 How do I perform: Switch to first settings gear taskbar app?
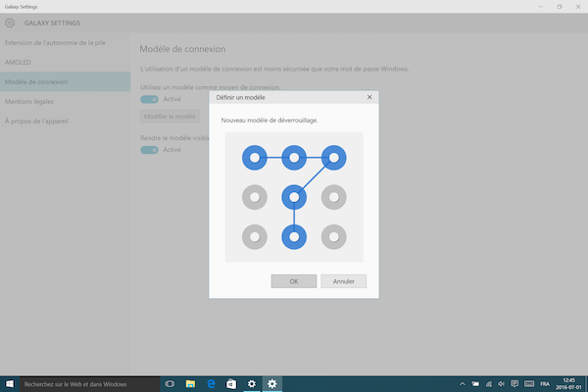(x=252, y=384)
